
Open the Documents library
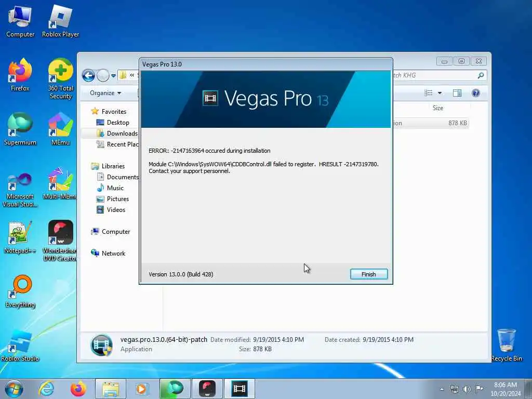[118, 177]
